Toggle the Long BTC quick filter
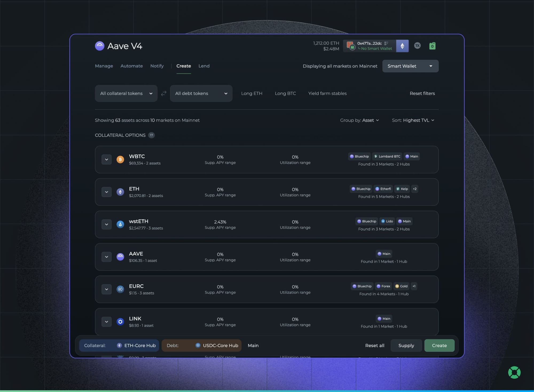Viewport: 534px width, 392px height. (285, 93)
